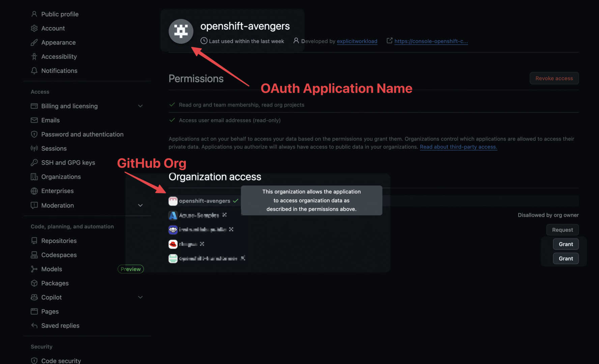Expand the Moderation section chevron

tap(140, 205)
